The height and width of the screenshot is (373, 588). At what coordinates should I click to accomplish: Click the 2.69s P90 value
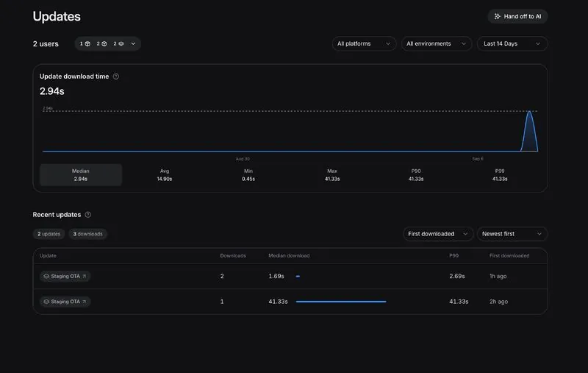pyautogui.click(x=456, y=276)
